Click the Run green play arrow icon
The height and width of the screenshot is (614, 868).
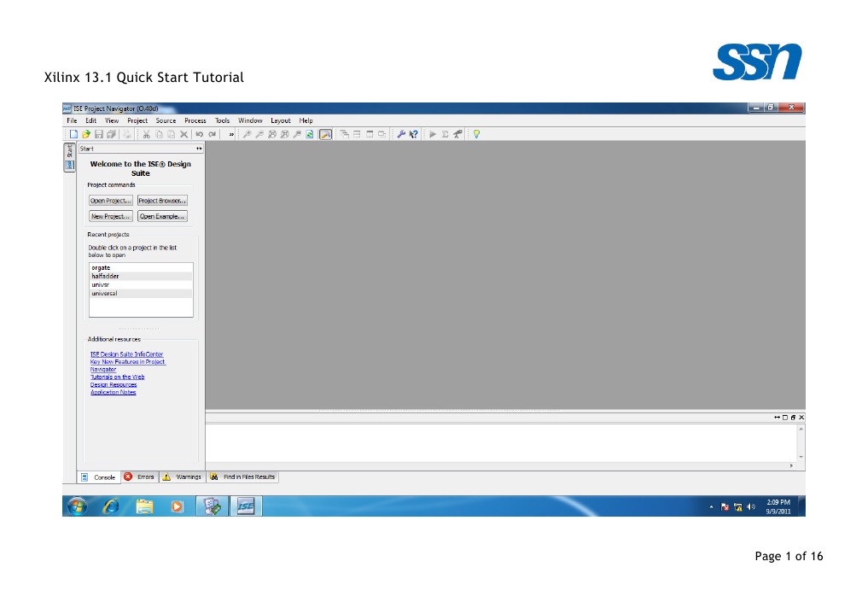coord(433,134)
